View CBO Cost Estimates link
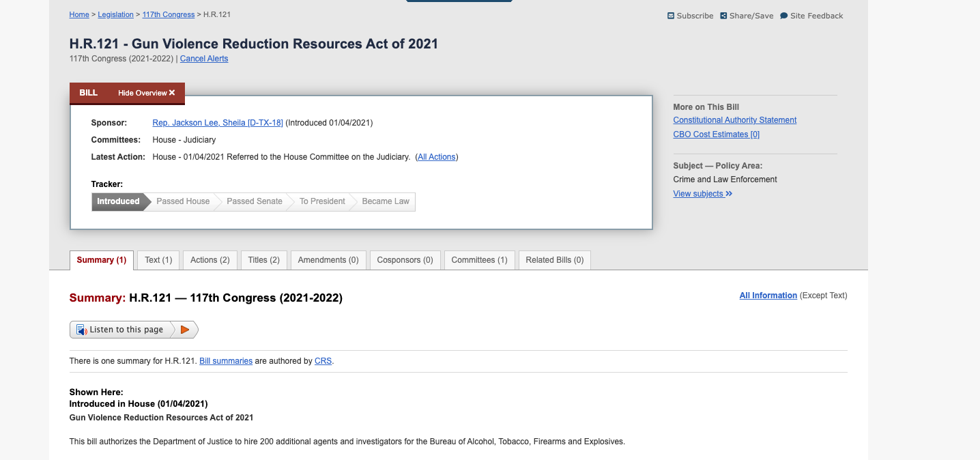 point(716,134)
